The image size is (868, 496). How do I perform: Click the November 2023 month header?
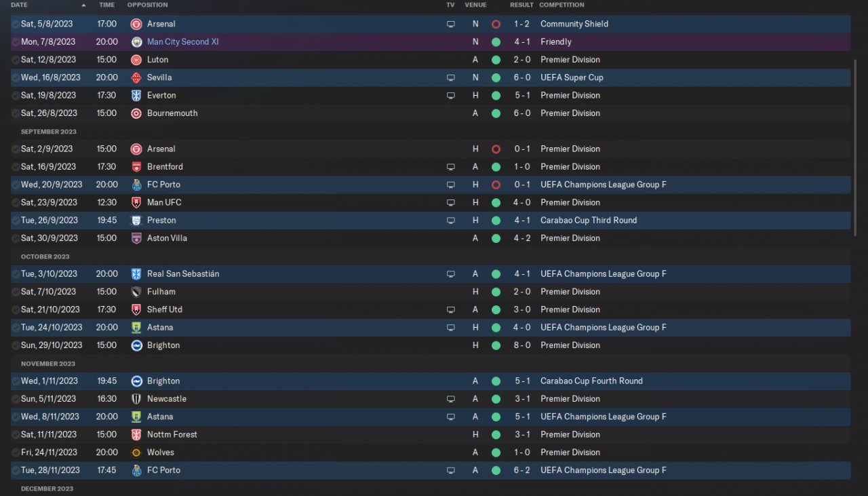click(49, 364)
